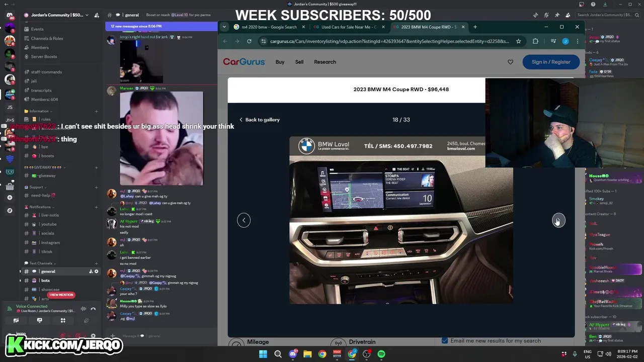Open File Explorer from taskbar

pos(307,354)
